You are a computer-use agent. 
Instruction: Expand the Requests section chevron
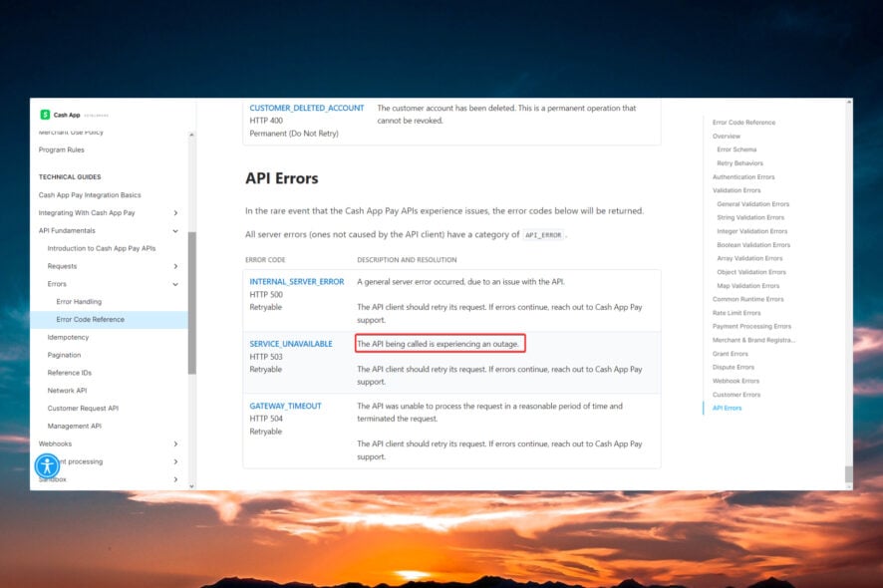175,266
